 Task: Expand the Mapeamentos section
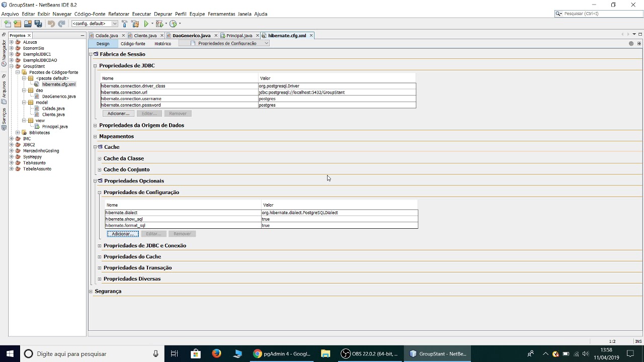click(95, 136)
